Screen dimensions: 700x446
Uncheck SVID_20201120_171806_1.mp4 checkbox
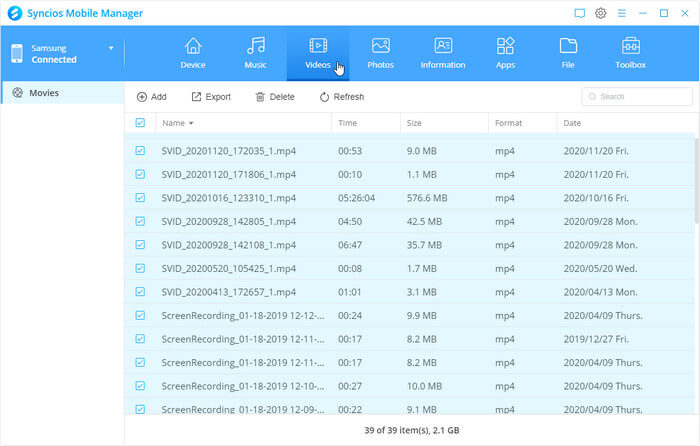click(x=140, y=174)
